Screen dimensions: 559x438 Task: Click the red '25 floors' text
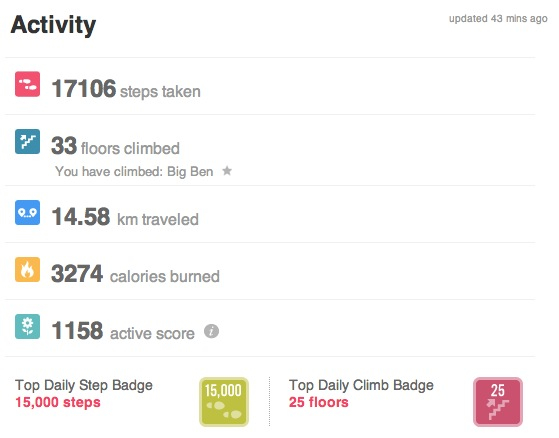[318, 402]
